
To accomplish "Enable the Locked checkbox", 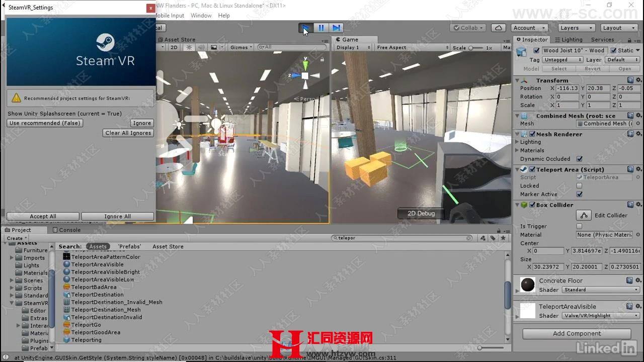I will pyautogui.click(x=580, y=186).
